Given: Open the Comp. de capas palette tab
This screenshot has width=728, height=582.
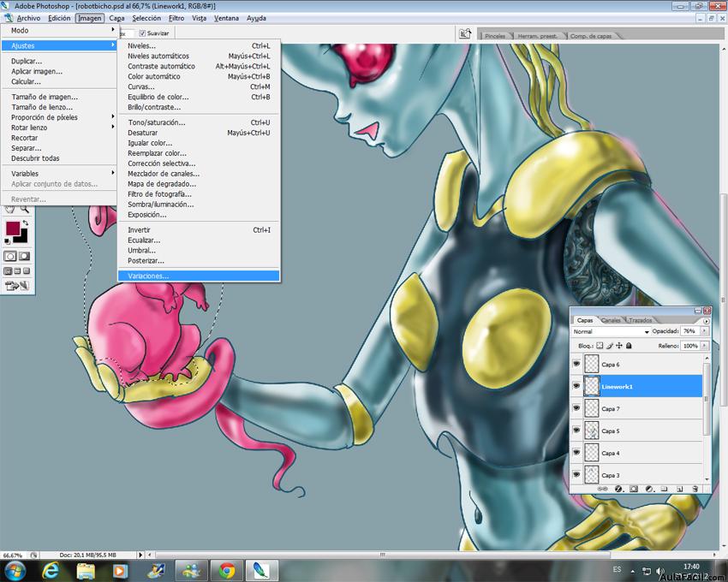Looking at the screenshot, I should click(591, 36).
